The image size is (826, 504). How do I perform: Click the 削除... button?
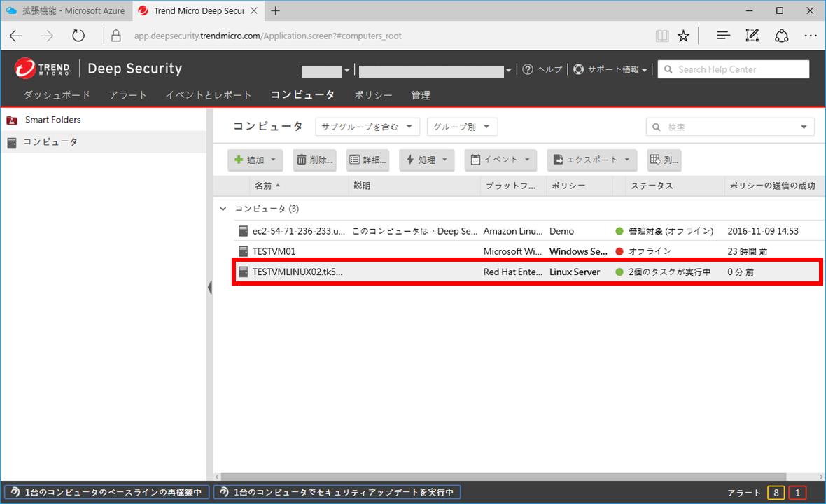tap(315, 160)
